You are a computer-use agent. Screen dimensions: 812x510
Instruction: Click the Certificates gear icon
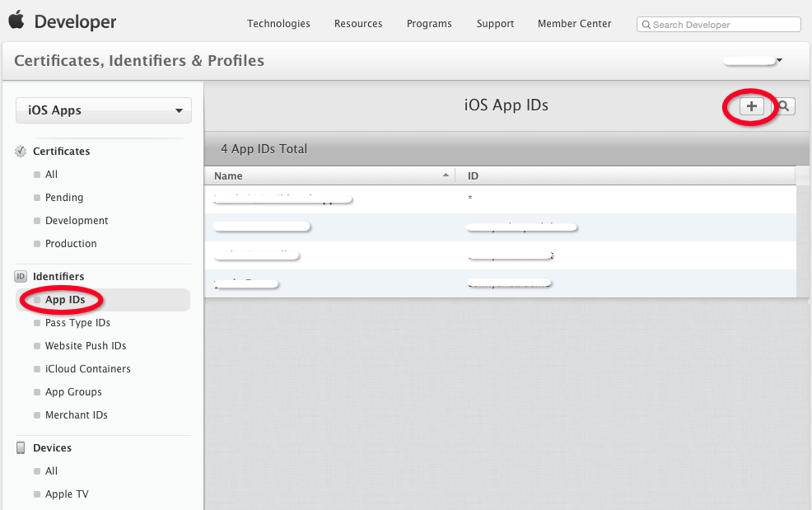21,152
